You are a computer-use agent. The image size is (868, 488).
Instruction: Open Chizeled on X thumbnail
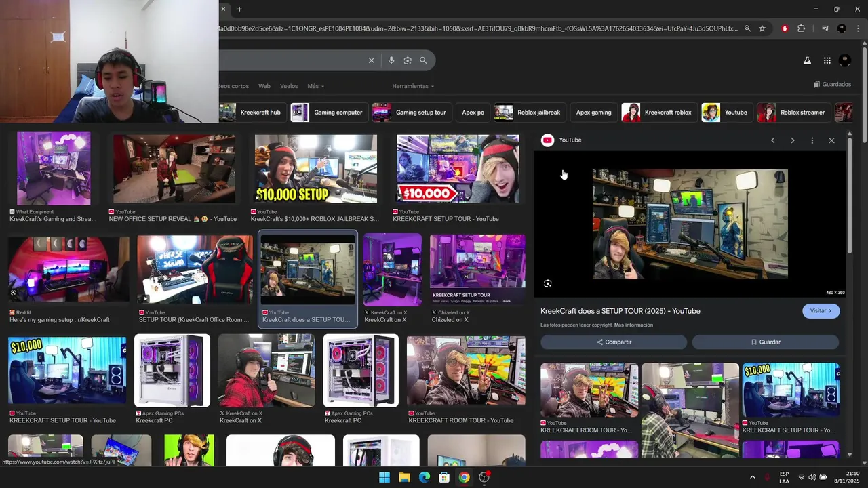477,270
